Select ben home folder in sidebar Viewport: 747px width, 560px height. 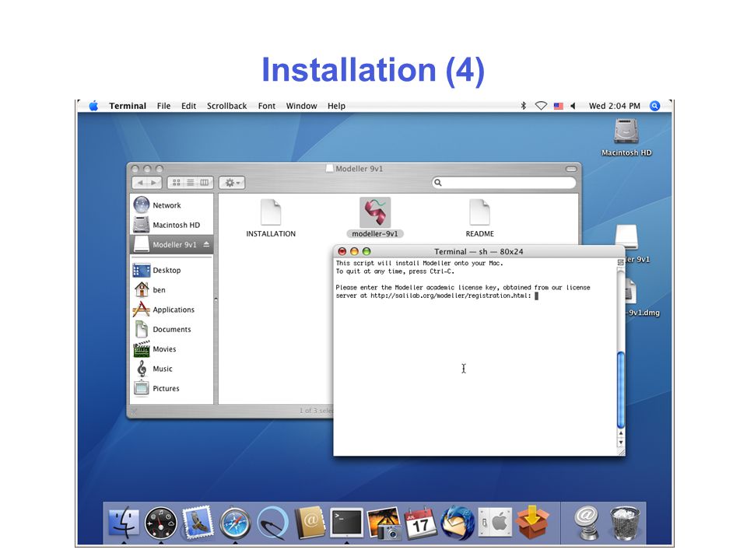(x=171, y=289)
